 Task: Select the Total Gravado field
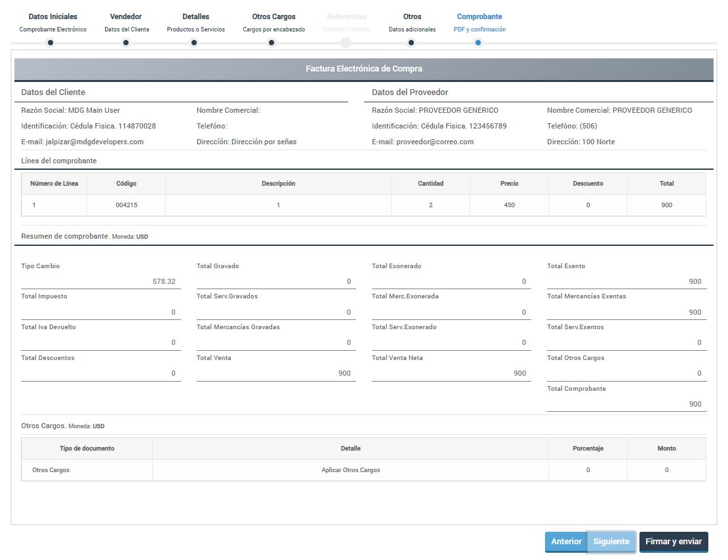click(275, 281)
